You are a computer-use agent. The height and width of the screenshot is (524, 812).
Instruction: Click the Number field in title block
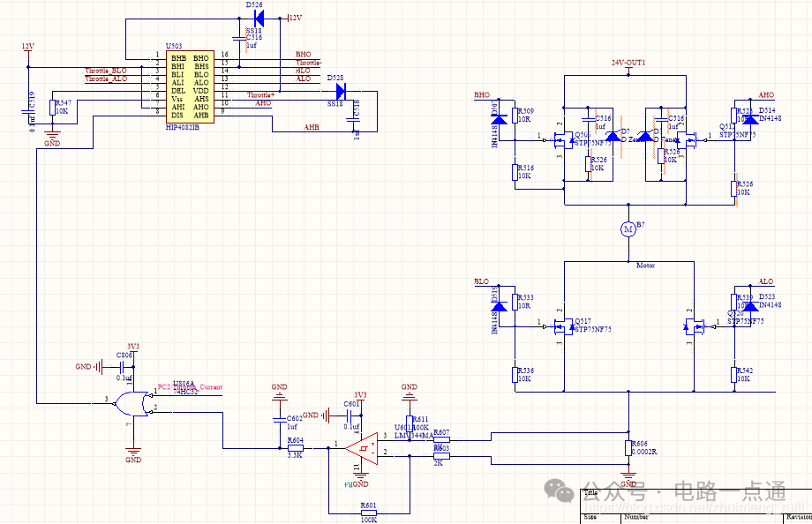[x=636, y=516]
